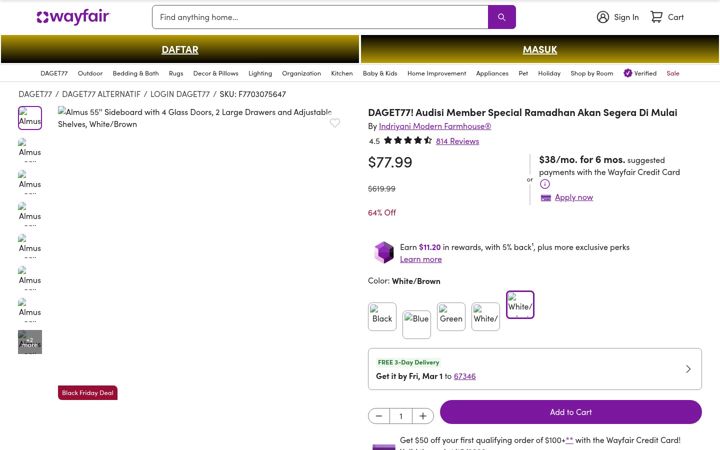Screen dimensions: 720x450
Task: Select the highlighted White/Brown color swatch
Action: coord(520,304)
